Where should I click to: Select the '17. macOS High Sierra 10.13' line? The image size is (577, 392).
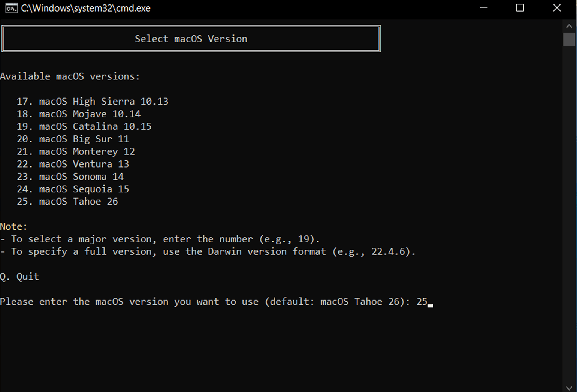[93, 102]
